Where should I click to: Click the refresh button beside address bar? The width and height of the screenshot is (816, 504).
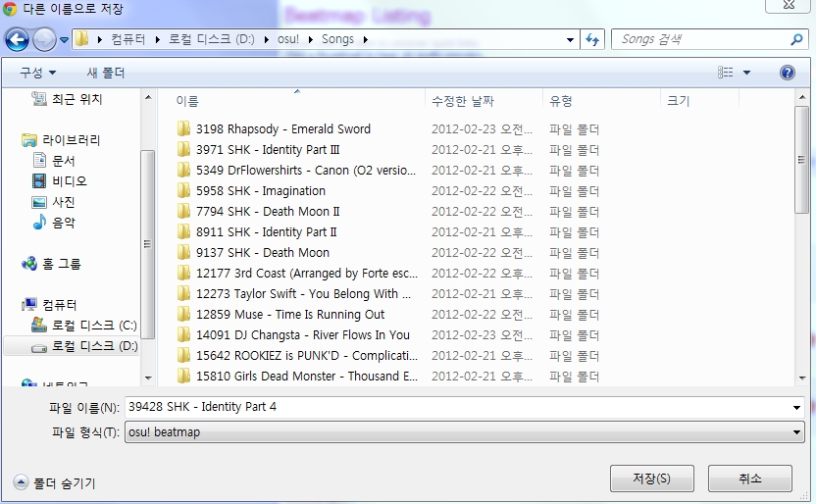[592, 40]
